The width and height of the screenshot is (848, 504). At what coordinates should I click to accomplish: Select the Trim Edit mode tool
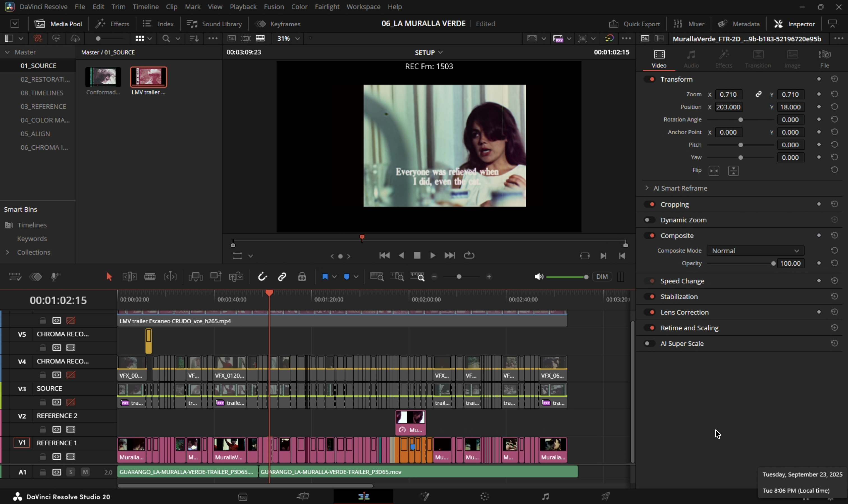point(130,277)
